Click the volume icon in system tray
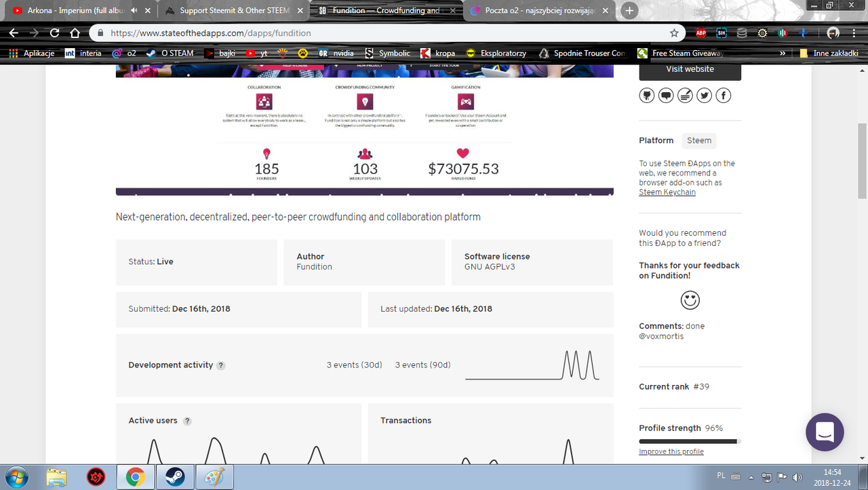 797,477
